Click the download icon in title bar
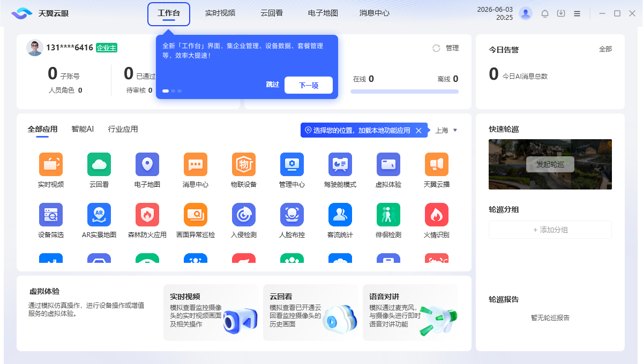 click(561, 13)
